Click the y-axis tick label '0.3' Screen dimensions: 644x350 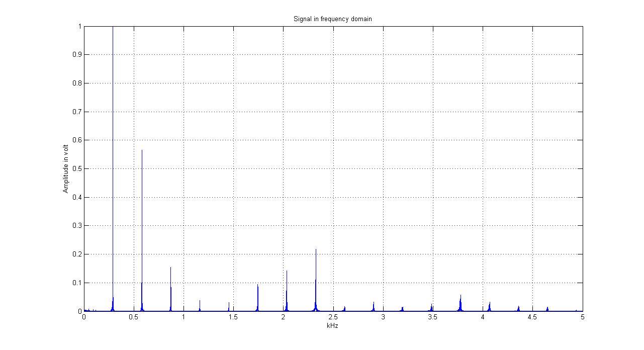click(76, 226)
